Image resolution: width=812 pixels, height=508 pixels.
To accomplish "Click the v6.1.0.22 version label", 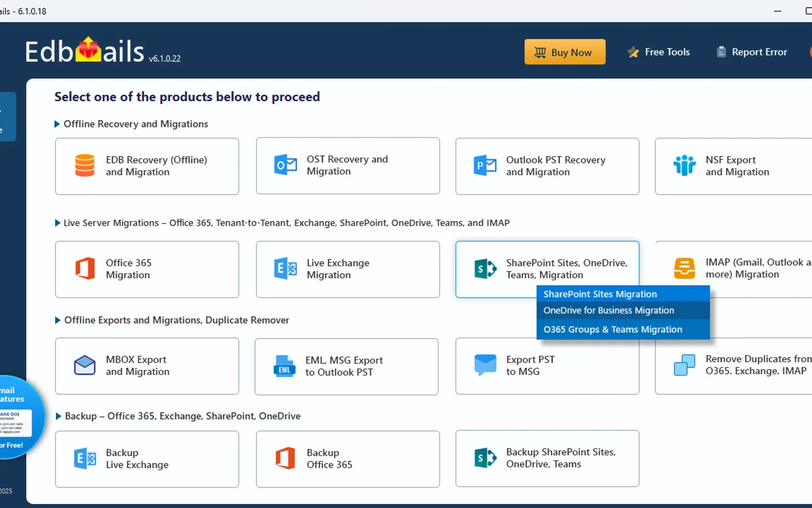I will point(164,58).
